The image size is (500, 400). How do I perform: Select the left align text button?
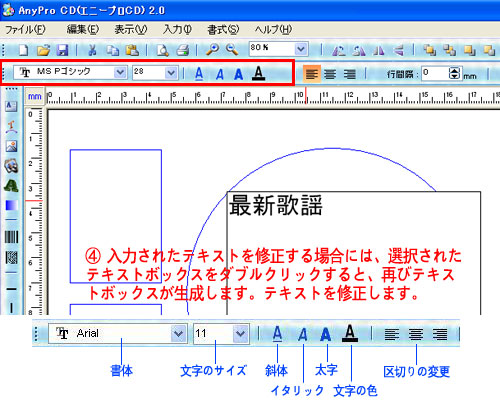click(x=312, y=74)
